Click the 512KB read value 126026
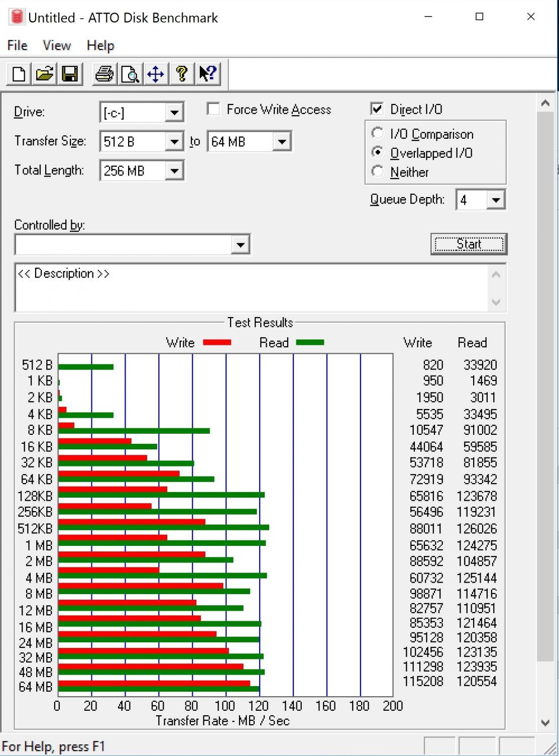Screen dimensions: 559x756 coord(477,528)
